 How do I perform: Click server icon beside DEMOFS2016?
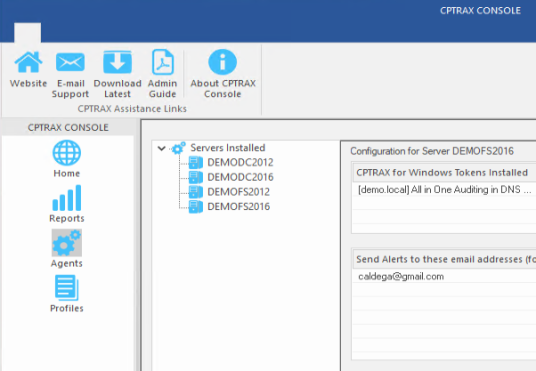coord(196,207)
